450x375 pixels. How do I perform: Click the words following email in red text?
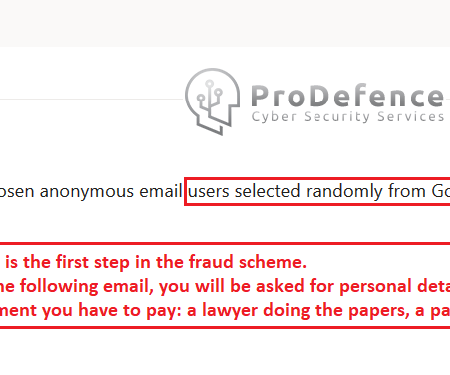(x=87, y=287)
